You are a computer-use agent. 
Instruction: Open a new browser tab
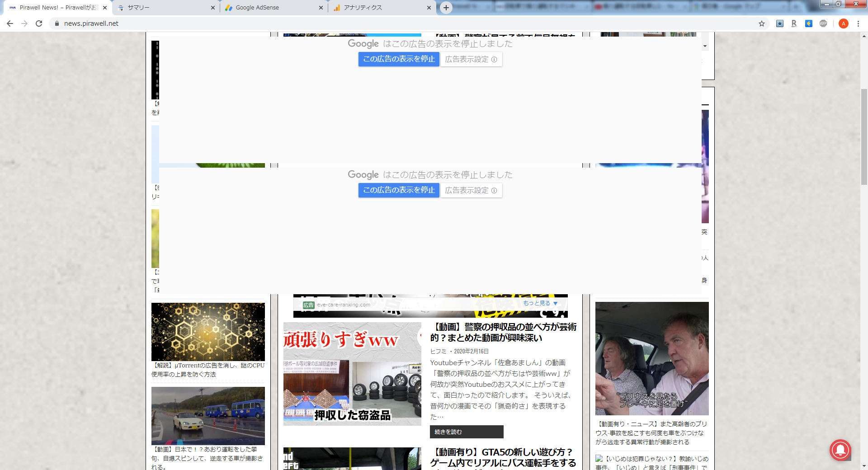click(x=446, y=8)
